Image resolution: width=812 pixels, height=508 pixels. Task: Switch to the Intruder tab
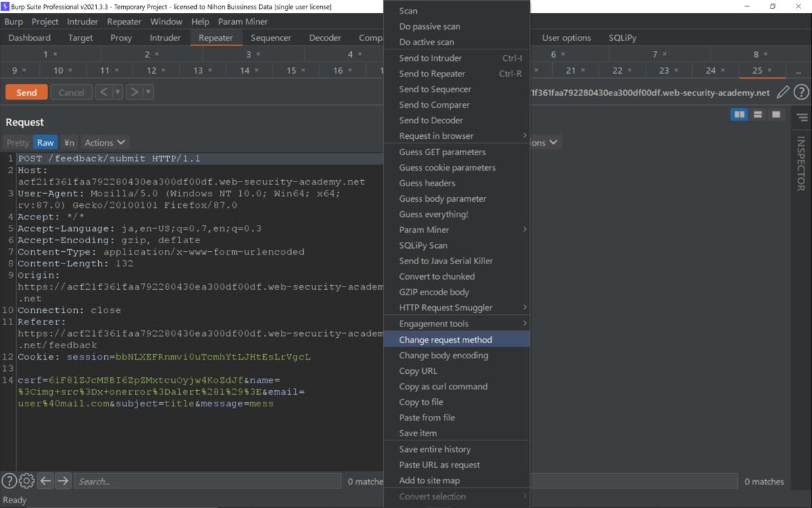(165, 38)
